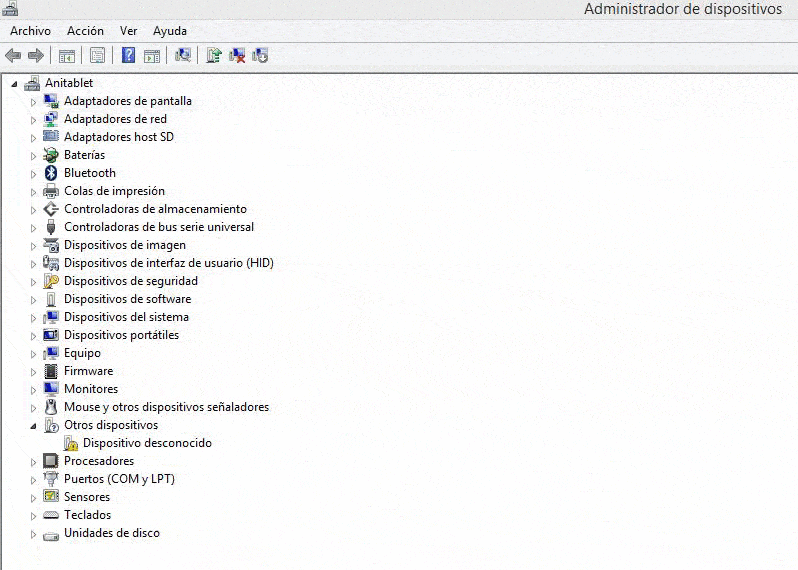Click the Firmware category icon
Image resolution: width=798 pixels, height=570 pixels.
(50, 371)
